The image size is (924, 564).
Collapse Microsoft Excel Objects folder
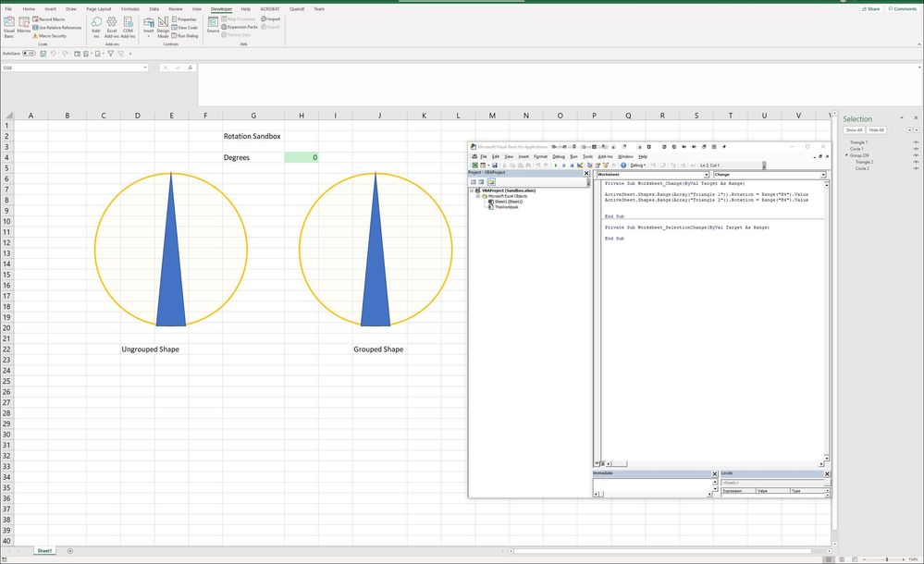coord(478,196)
